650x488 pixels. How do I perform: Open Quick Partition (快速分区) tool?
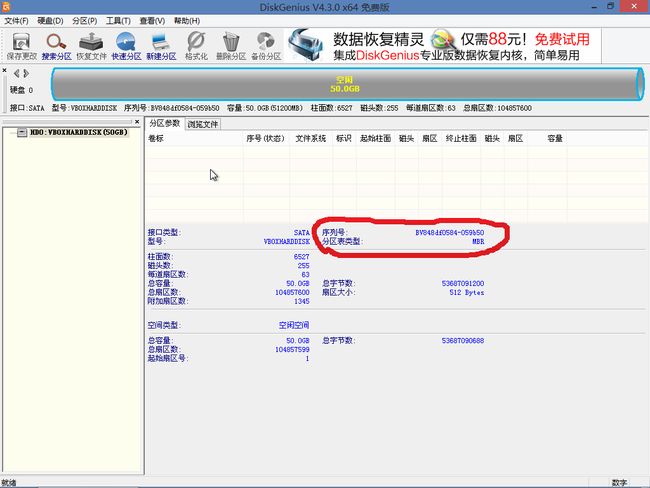[x=126, y=46]
